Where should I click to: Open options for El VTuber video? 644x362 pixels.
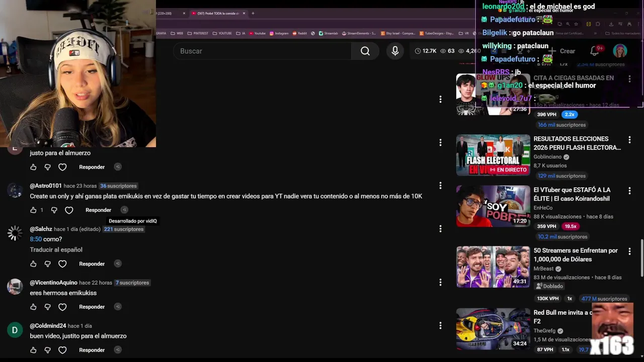pyautogui.click(x=629, y=191)
